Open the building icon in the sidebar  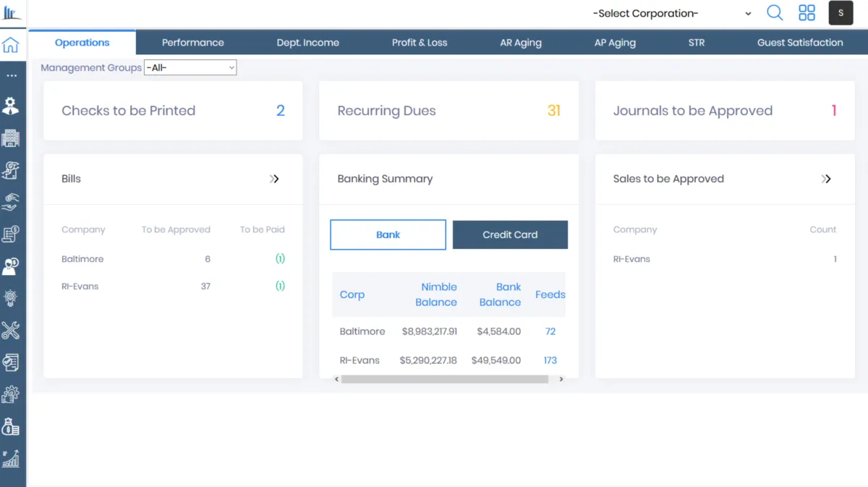click(11, 137)
